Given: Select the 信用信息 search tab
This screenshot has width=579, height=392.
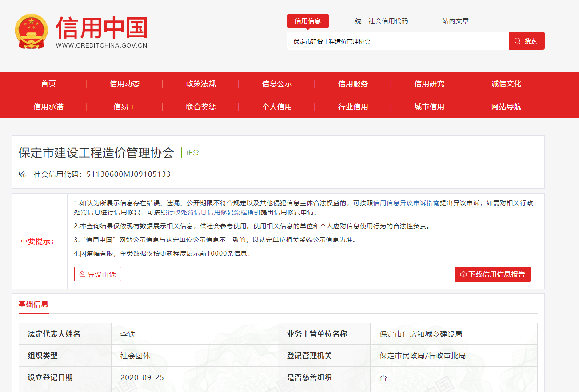Looking at the screenshot, I should point(308,21).
